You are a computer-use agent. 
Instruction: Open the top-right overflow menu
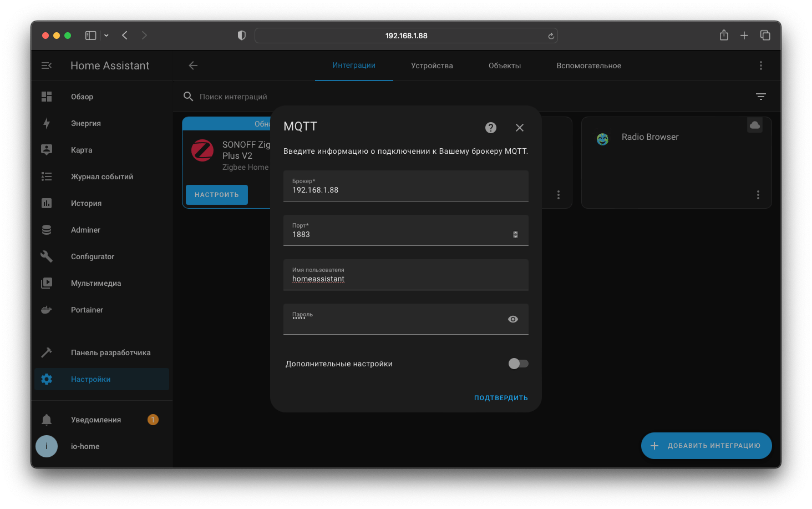click(x=761, y=65)
